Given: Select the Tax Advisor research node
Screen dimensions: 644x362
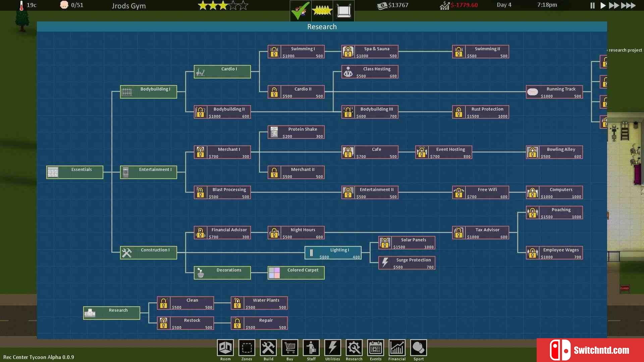Looking at the screenshot, I should tap(480, 233).
